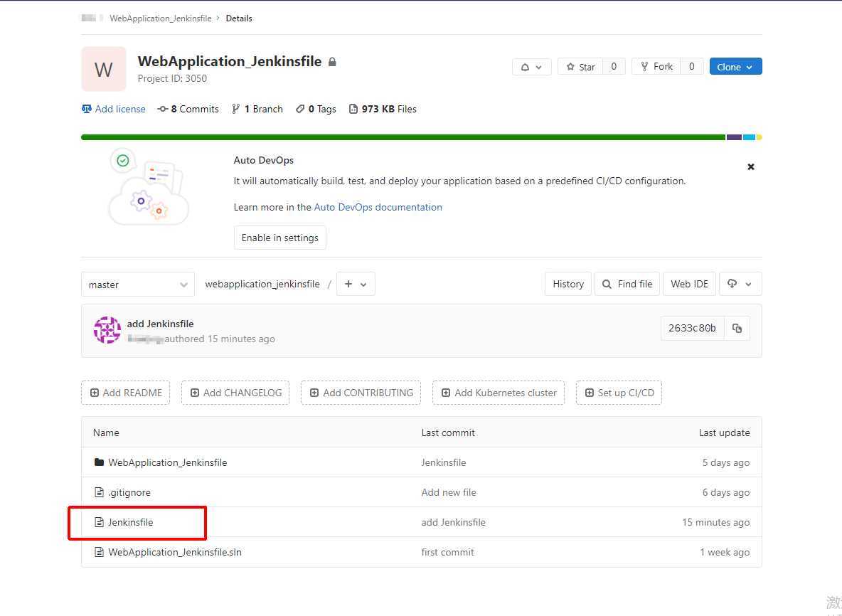Open the add Jenkinsfile commit message
The height and width of the screenshot is (616, 842).
[x=160, y=324]
